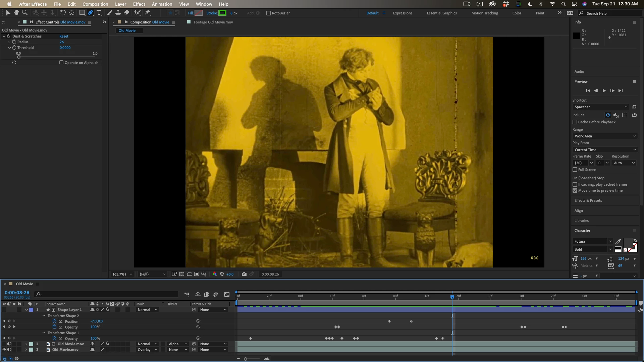Image resolution: width=644 pixels, height=362 pixels.
Task: Enable Cache Before Playback checkbox
Action: pyautogui.click(x=575, y=122)
